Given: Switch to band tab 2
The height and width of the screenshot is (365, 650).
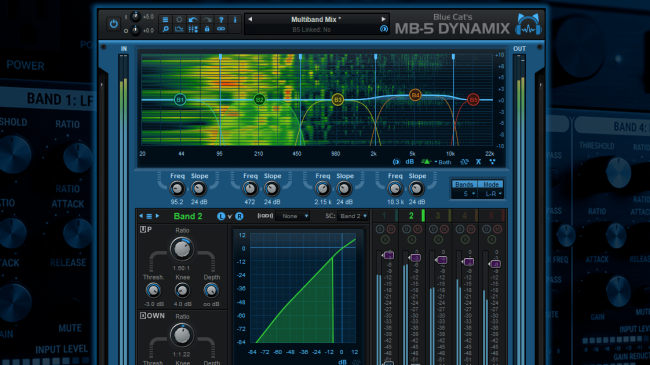Looking at the screenshot, I should [411, 216].
